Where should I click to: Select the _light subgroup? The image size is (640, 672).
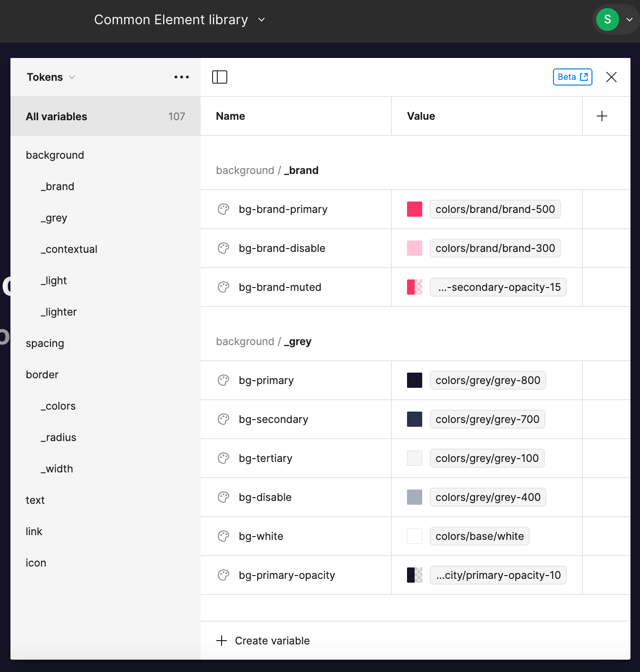click(x=54, y=280)
